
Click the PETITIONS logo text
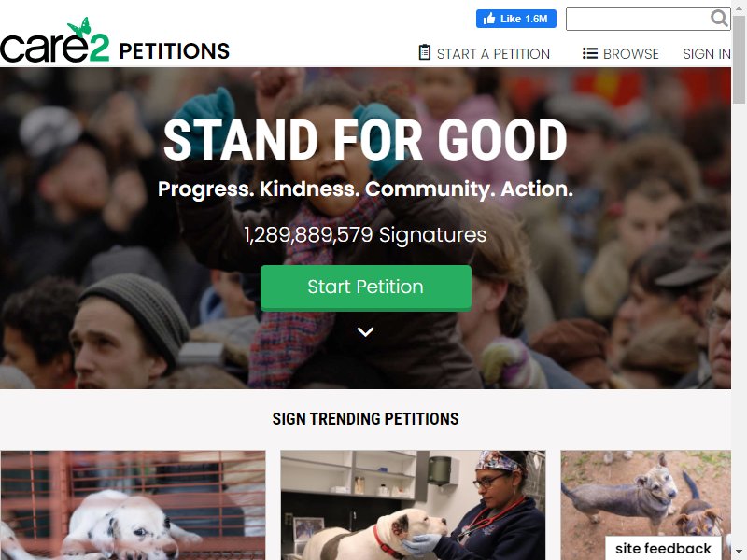point(174,51)
